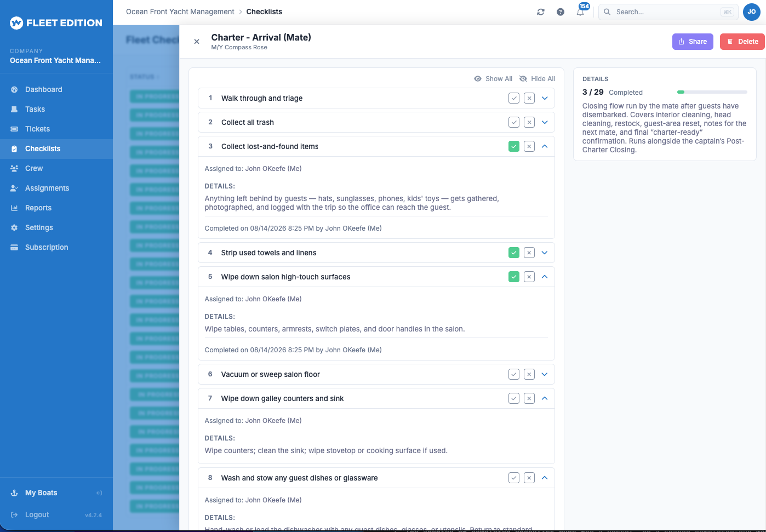Open Tasks in sidebar
766x532 pixels.
click(56, 110)
